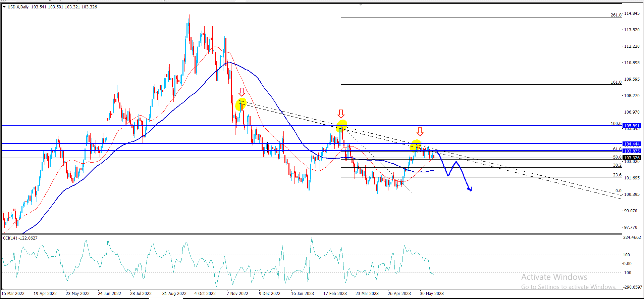The image size is (644, 299).
Task: Select the yellow circle marker near 7 Nov 2022
Action: click(241, 104)
